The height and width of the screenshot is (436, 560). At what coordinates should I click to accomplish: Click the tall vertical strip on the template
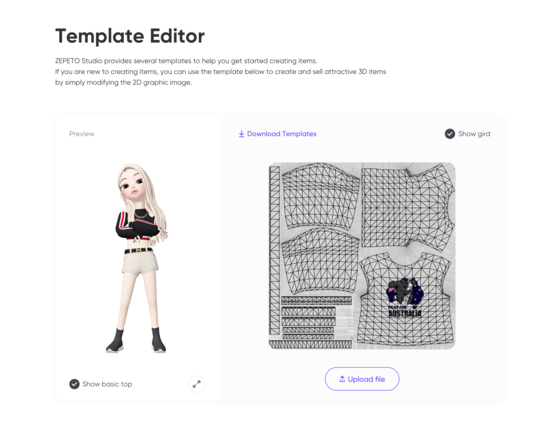point(274,250)
